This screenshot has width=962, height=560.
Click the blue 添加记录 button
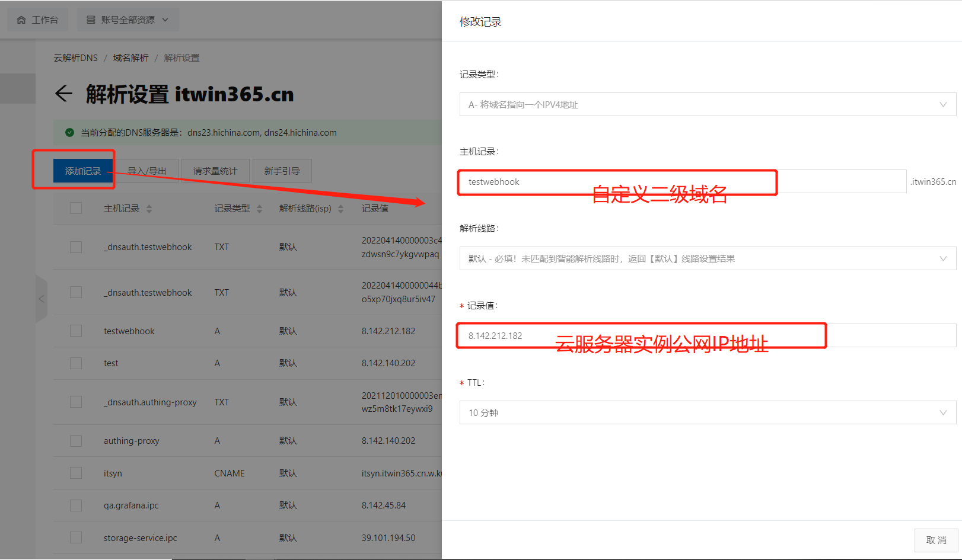point(83,171)
